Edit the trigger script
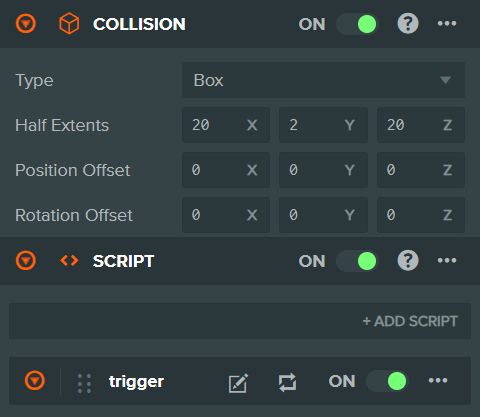480x417 pixels. [238, 383]
